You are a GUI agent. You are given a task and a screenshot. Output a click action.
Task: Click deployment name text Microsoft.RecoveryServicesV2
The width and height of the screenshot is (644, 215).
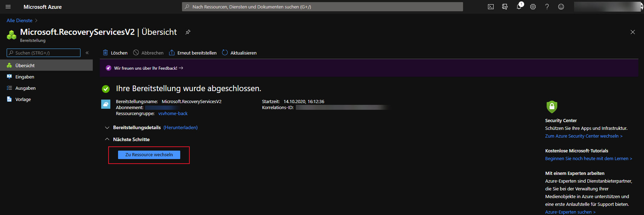tap(191, 102)
